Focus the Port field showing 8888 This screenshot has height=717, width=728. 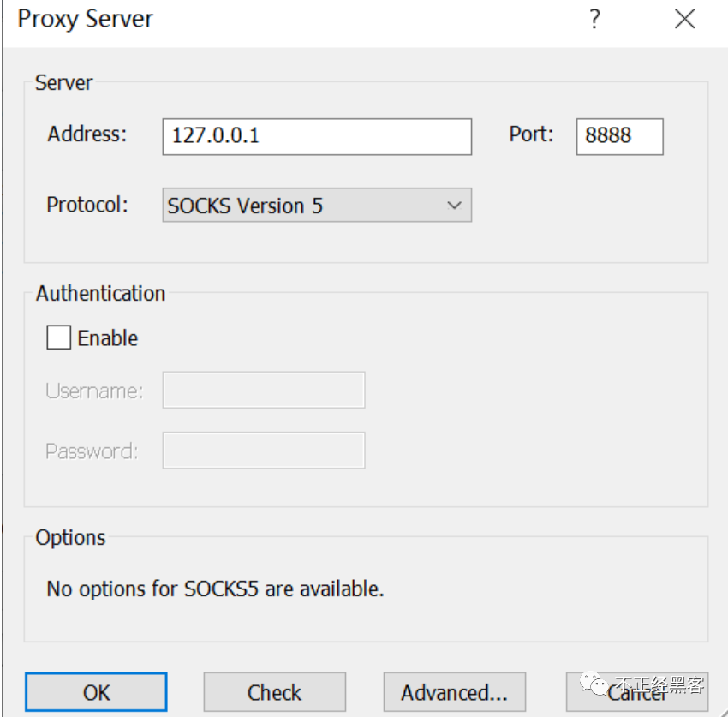(618, 136)
